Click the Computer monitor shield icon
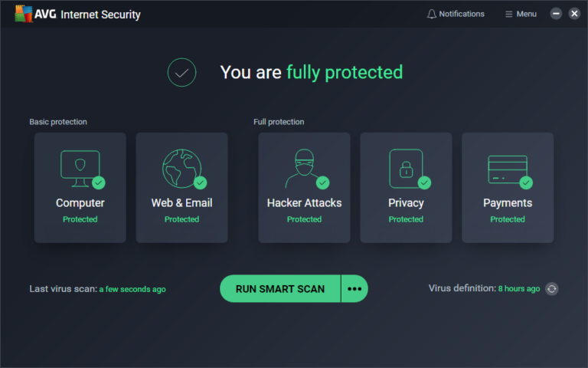 (79, 167)
